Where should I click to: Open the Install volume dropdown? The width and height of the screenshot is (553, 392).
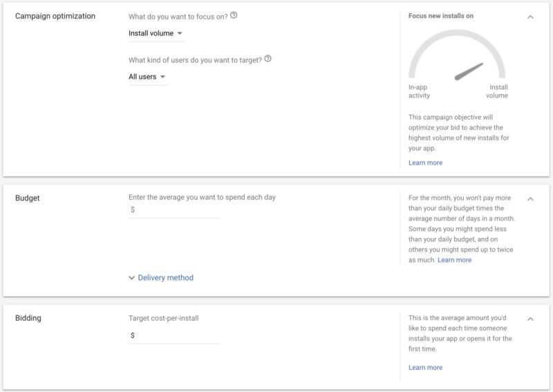pos(156,33)
